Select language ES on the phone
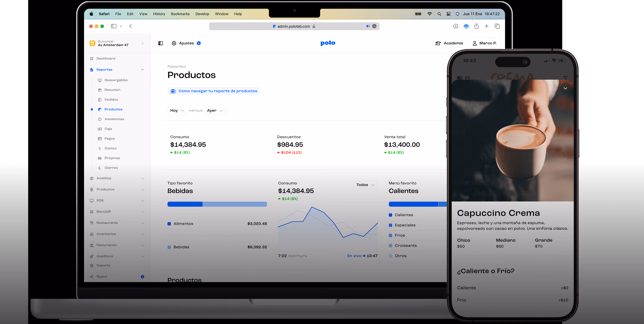Screen dimensions: 644x324 [x=464, y=78]
